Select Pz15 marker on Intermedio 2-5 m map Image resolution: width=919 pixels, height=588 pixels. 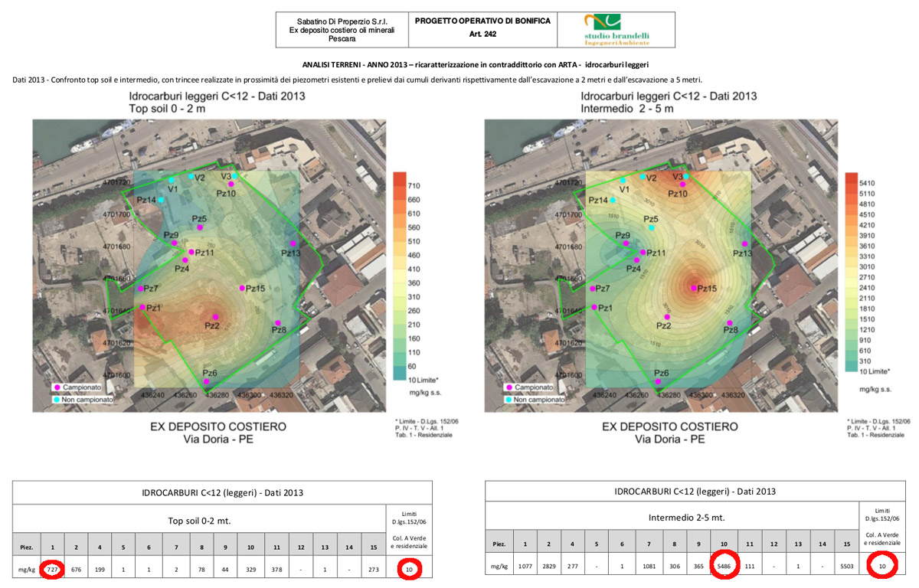(693, 288)
